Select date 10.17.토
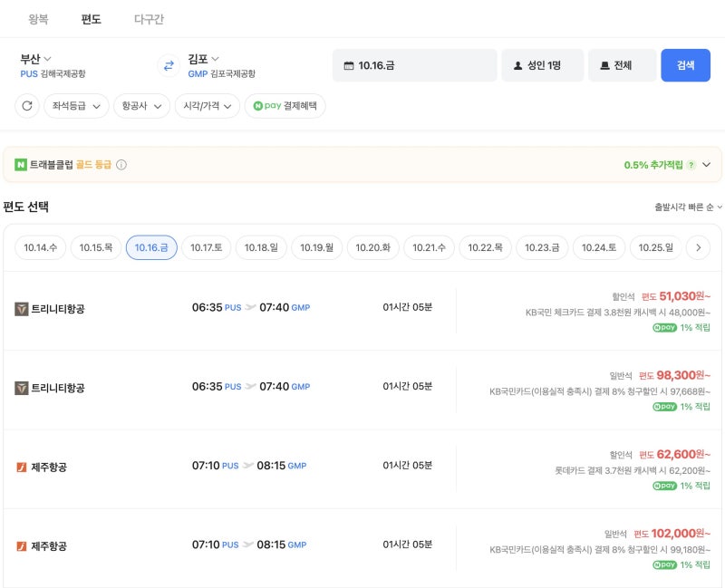The image size is (725, 588). point(207,247)
